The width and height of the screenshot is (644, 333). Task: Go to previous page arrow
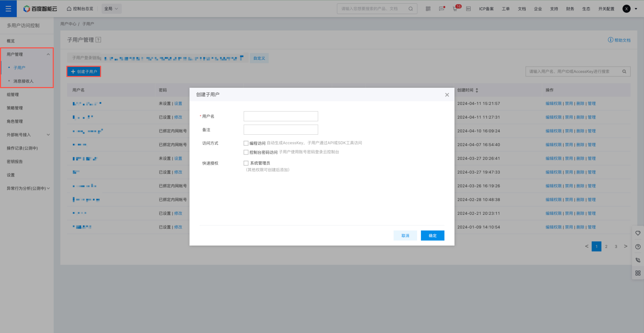tap(587, 246)
